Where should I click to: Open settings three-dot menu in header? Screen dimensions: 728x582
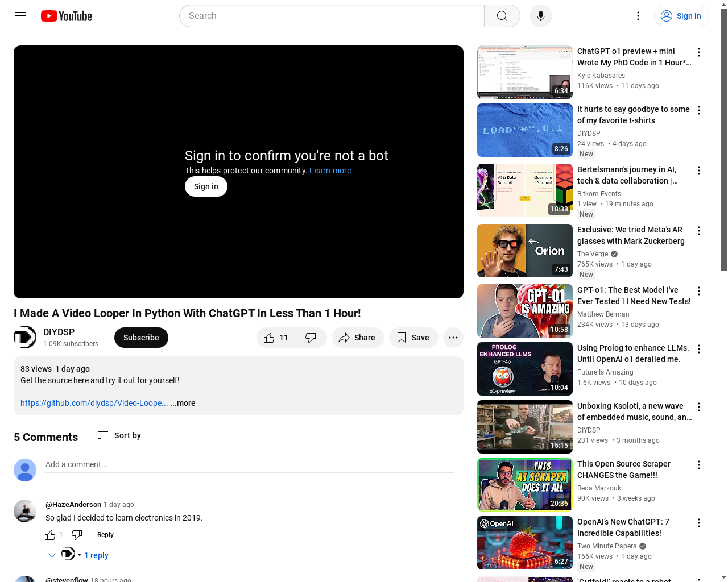pos(638,16)
